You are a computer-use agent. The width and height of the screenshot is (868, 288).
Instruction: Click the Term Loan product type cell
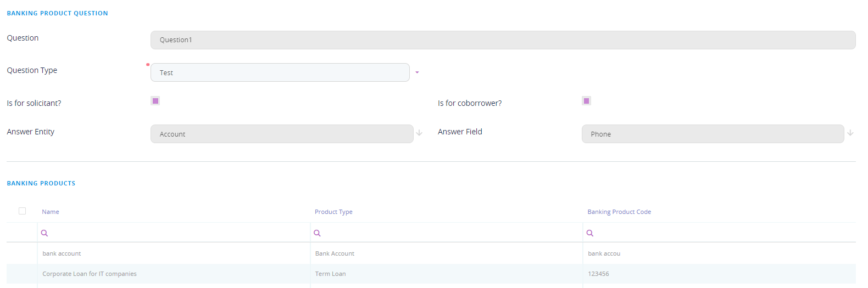(331, 274)
